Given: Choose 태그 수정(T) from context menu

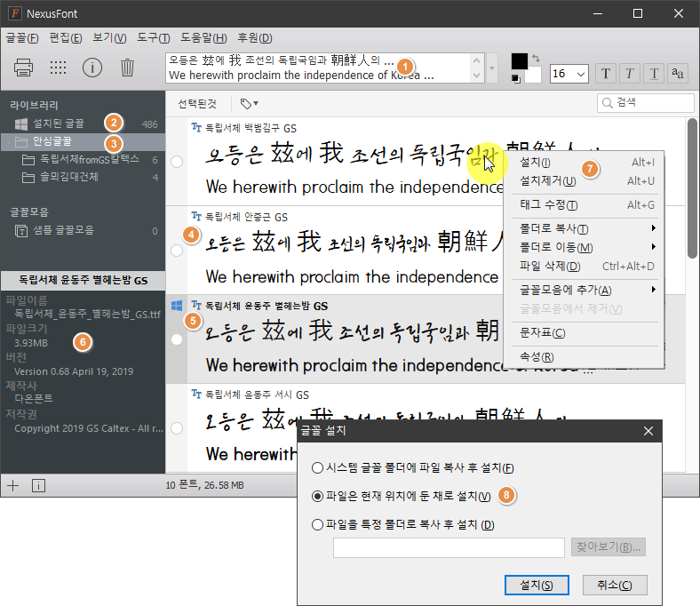Looking at the screenshot, I should [x=584, y=205].
